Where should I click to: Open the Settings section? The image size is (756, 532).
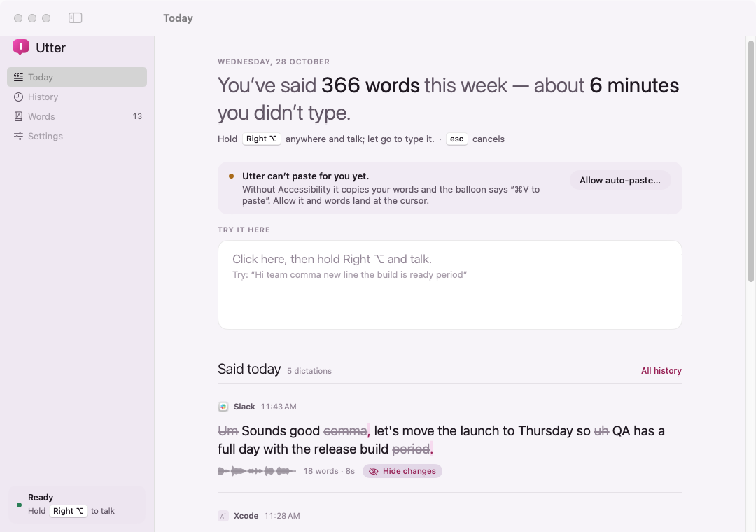point(77,136)
